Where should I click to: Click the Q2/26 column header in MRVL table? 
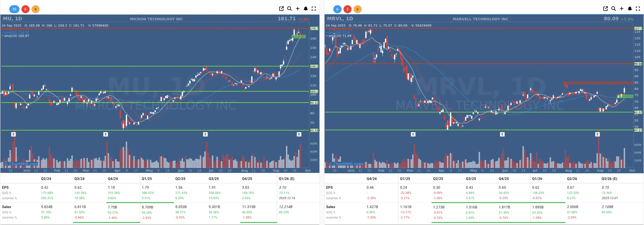[572, 179]
